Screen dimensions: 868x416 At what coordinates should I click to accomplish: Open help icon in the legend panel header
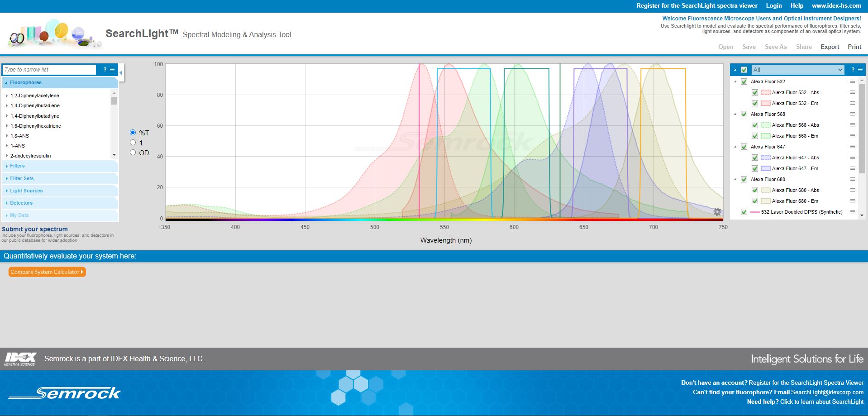point(853,69)
